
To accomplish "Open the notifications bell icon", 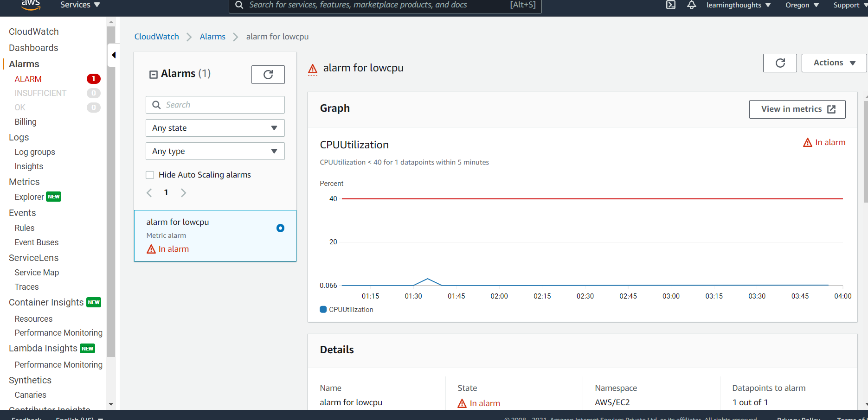I will (x=691, y=5).
